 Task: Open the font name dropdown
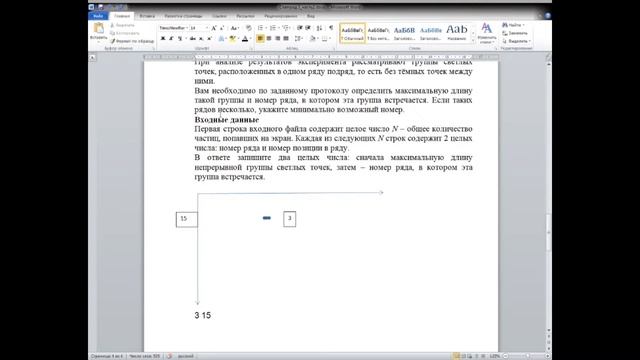(x=187, y=28)
